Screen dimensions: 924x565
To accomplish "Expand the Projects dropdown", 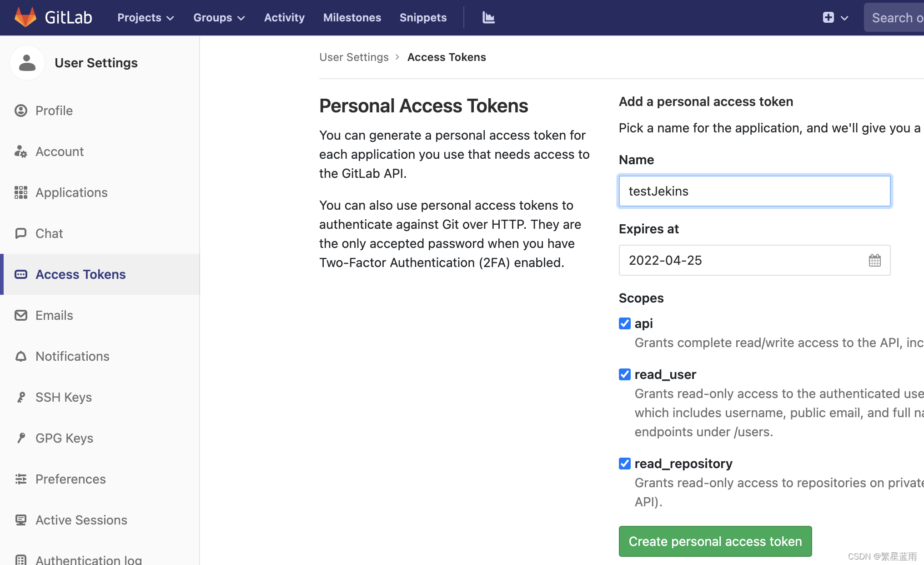I will pyautogui.click(x=146, y=17).
